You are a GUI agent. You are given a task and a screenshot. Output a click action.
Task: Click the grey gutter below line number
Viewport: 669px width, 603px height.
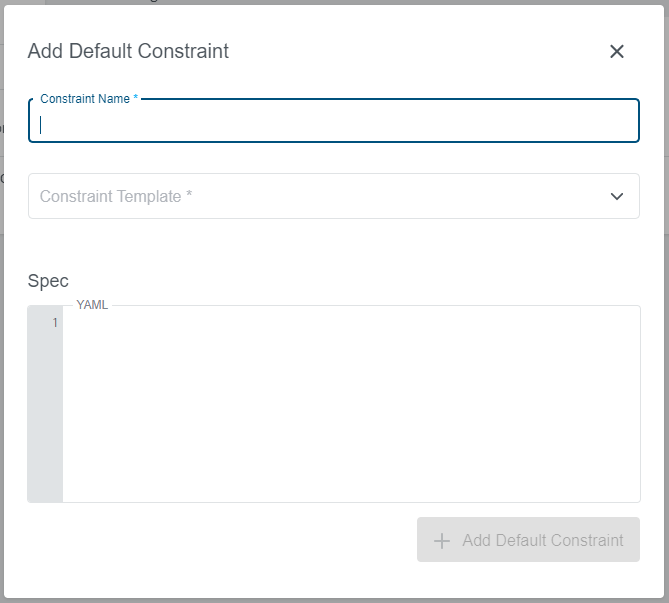[x=45, y=420]
